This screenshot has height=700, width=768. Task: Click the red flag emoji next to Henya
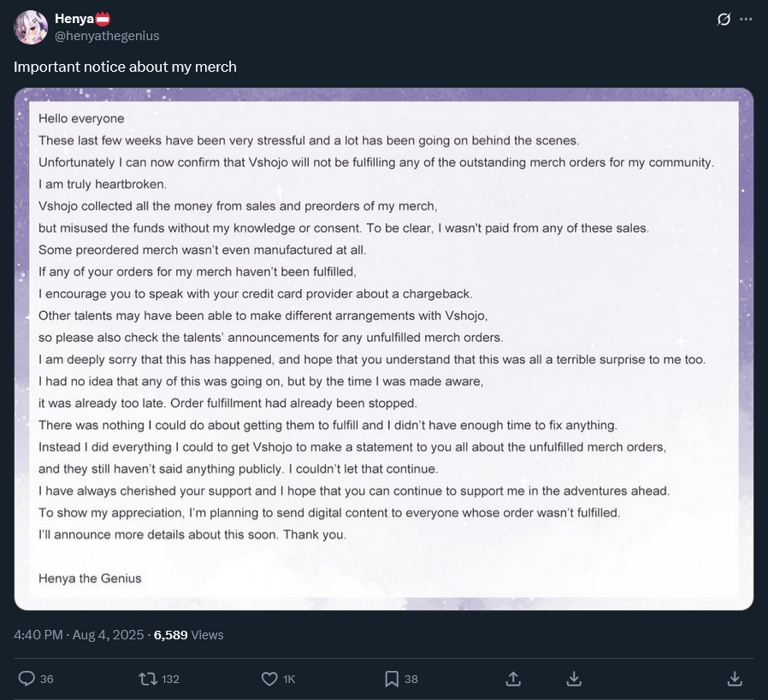(x=103, y=19)
